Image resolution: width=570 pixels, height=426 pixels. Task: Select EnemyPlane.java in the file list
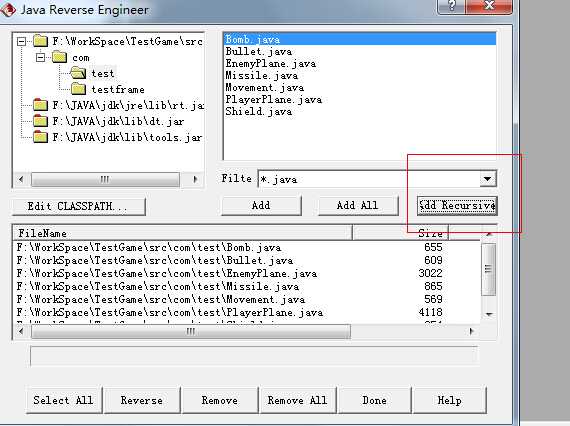tap(360, 63)
